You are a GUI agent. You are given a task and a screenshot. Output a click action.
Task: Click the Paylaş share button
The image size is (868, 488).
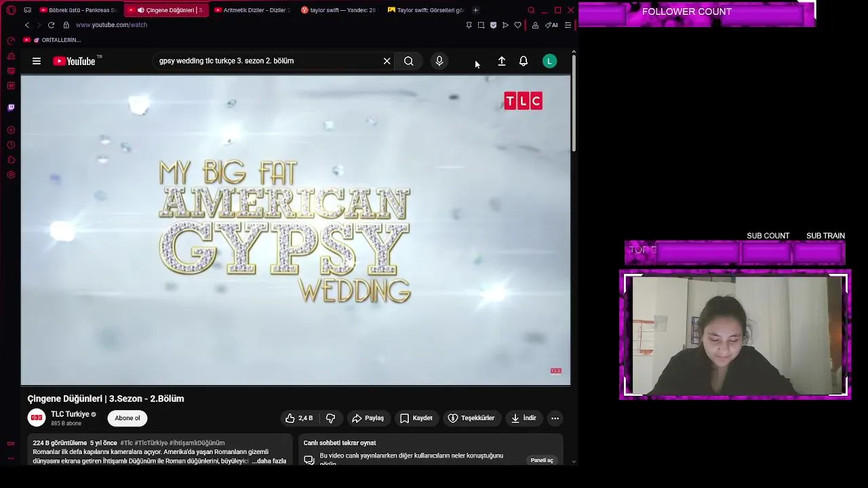point(368,418)
